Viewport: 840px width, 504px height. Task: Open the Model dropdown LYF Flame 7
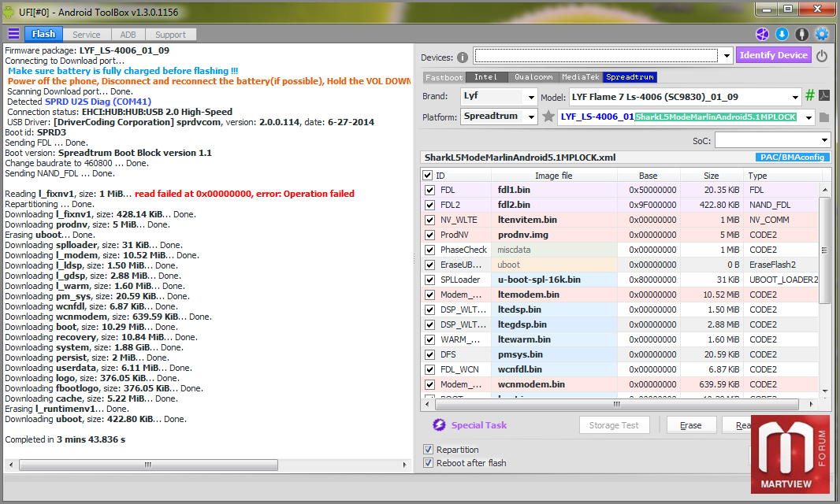pyautogui.click(x=795, y=97)
